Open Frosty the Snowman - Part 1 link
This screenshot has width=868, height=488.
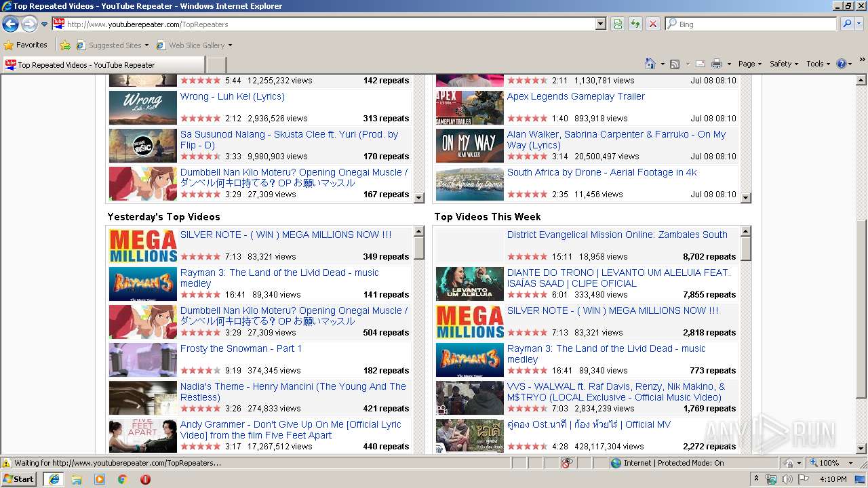[241, 348]
